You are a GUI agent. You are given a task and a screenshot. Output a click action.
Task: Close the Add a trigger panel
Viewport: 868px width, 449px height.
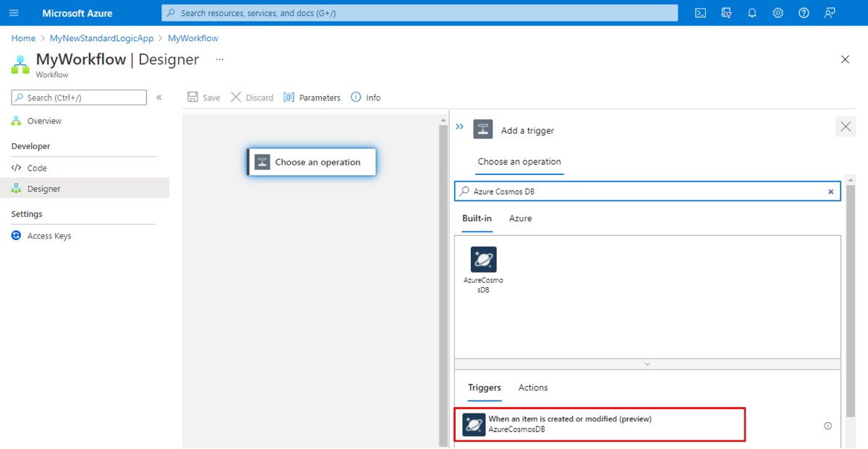(x=846, y=127)
